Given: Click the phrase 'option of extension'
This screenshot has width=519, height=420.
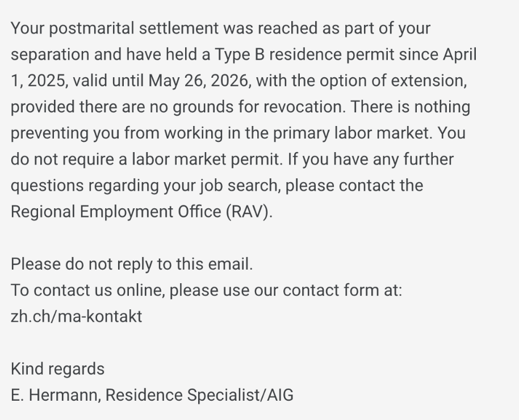Looking at the screenshot, I should [393, 81].
